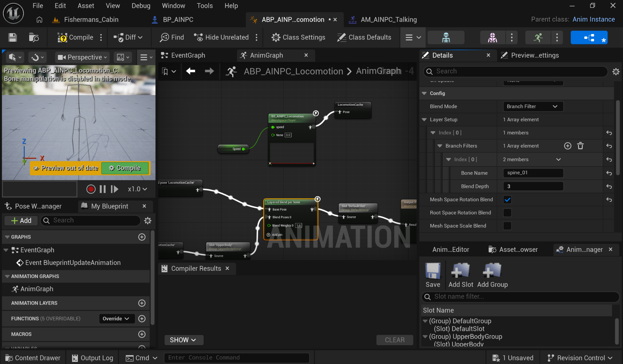The height and width of the screenshot is (364, 623).
Task: Click the Compile toolbar button
Action: (75, 37)
